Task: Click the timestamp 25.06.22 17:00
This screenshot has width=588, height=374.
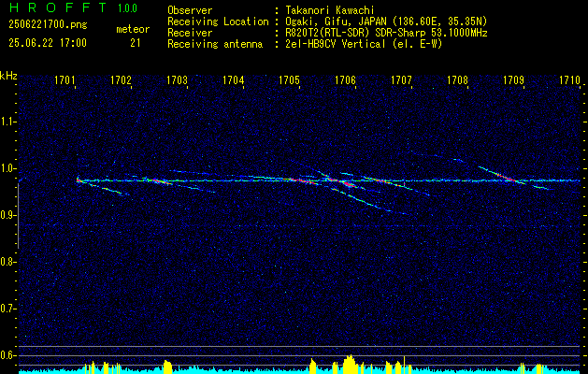Action: point(48,43)
